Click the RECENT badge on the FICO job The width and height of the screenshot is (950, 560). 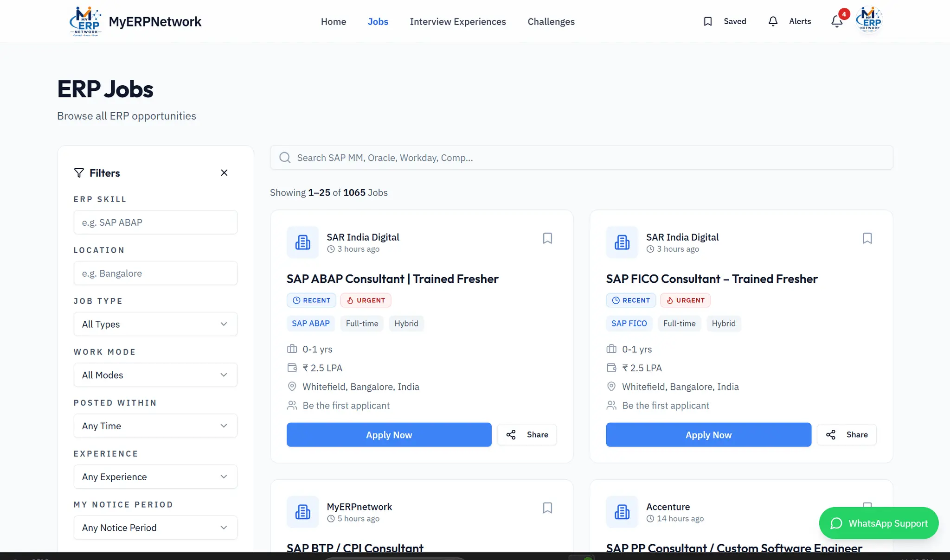[631, 300]
